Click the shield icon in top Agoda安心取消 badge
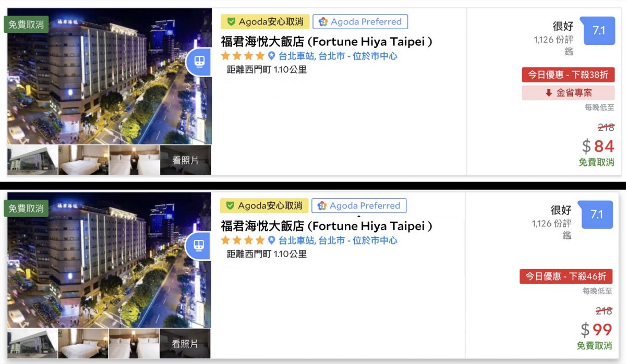 [x=231, y=22]
